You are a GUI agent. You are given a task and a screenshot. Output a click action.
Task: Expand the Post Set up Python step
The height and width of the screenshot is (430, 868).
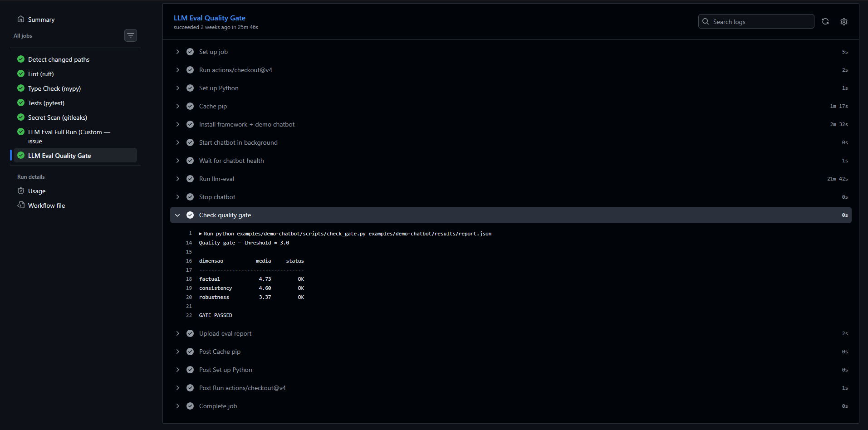(177, 370)
